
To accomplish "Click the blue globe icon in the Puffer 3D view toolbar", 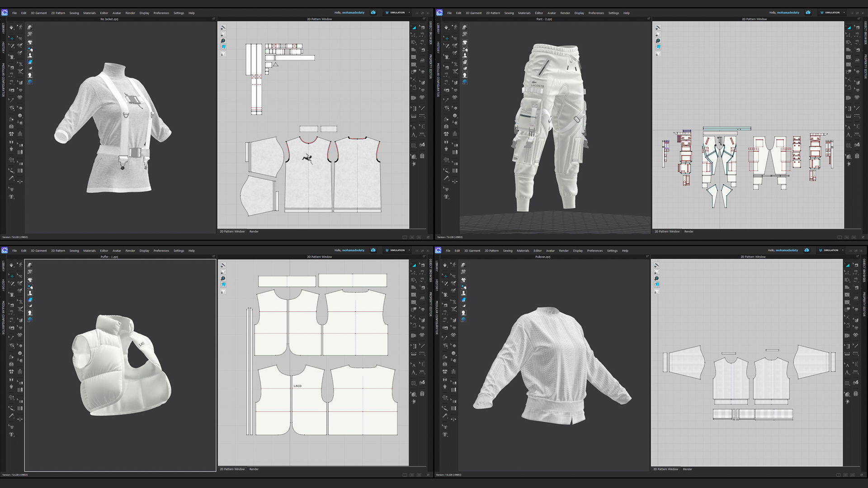I will [30, 319].
